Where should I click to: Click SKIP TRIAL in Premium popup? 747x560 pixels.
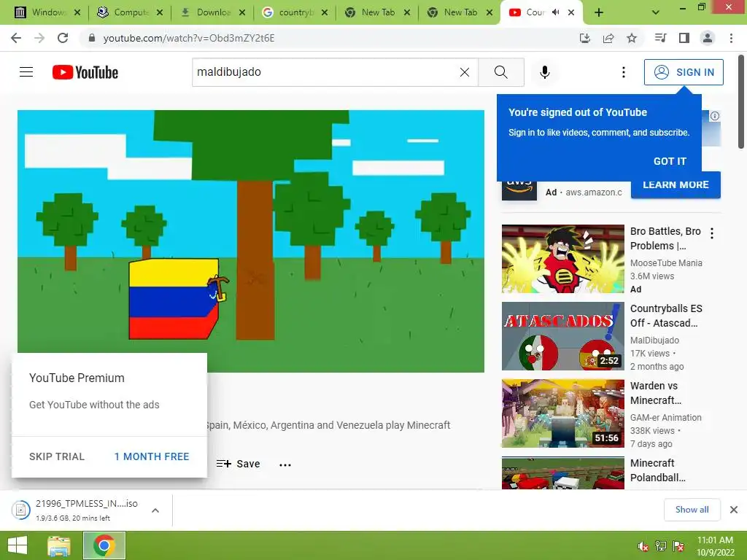click(x=57, y=456)
